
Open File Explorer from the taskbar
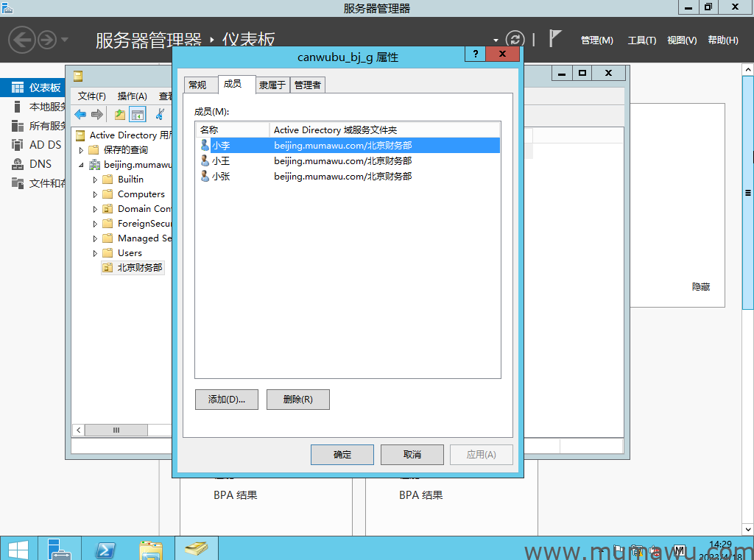151,549
